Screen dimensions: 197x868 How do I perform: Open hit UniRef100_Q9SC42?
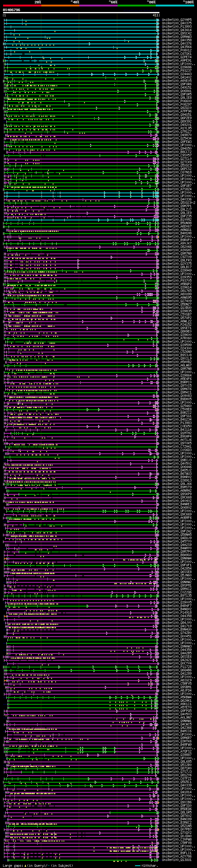point(176,33)
